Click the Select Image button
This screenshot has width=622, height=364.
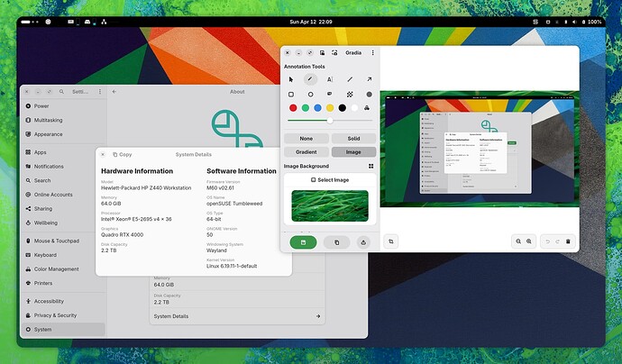point(330,180)
